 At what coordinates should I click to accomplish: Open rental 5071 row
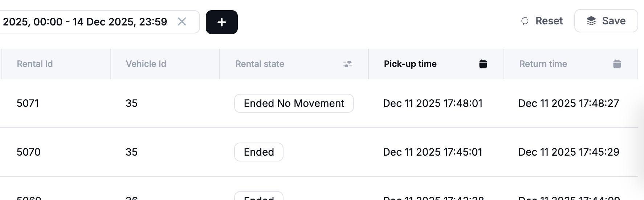[x=28, y=103]
